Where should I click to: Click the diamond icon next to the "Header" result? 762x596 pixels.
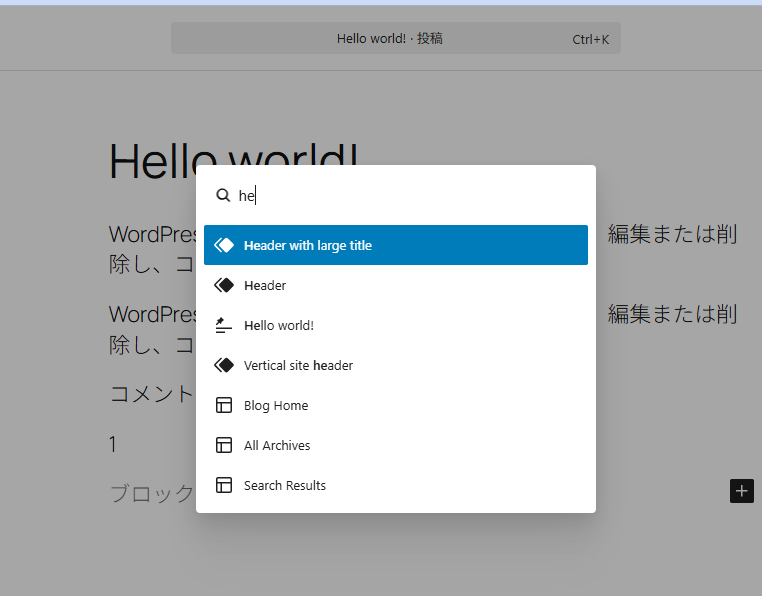pyautogui.click(x=224, y=285)
